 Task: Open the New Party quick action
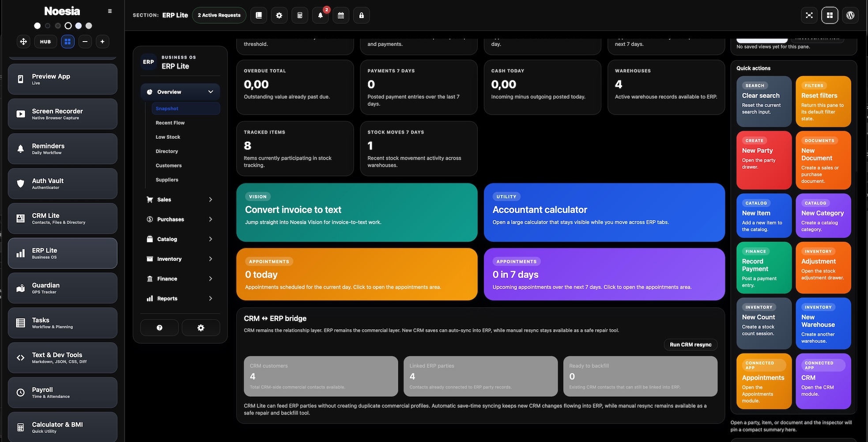point(764,160)
